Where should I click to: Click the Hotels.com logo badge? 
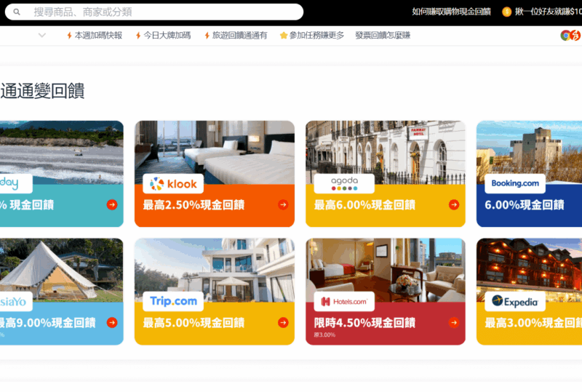pos(344,301)
